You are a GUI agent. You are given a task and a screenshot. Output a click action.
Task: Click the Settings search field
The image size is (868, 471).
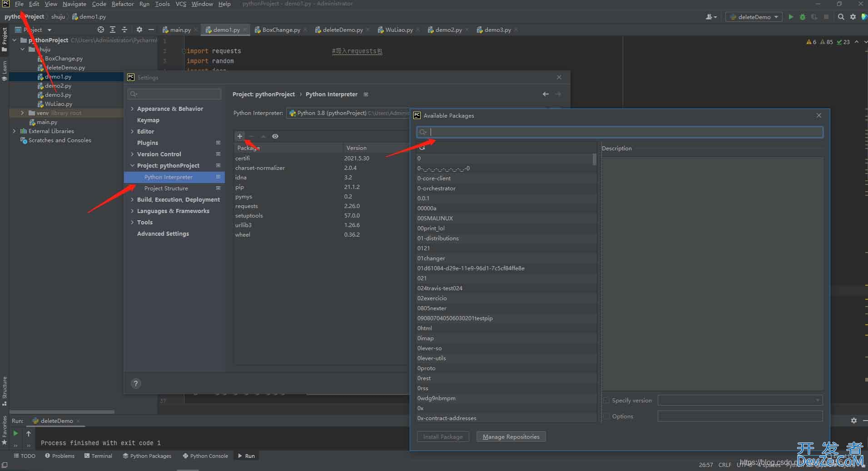(174, 94)
